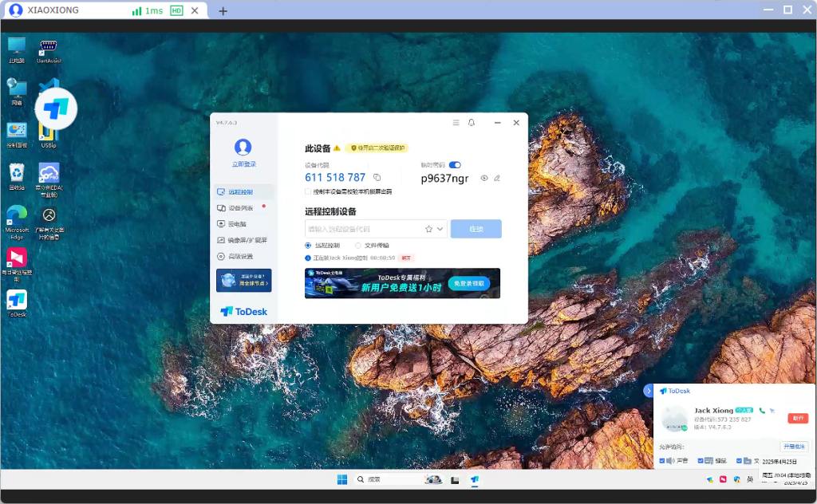Switch the input method language indicator
This screenshot has height=504, width=817.
[750, 479]
